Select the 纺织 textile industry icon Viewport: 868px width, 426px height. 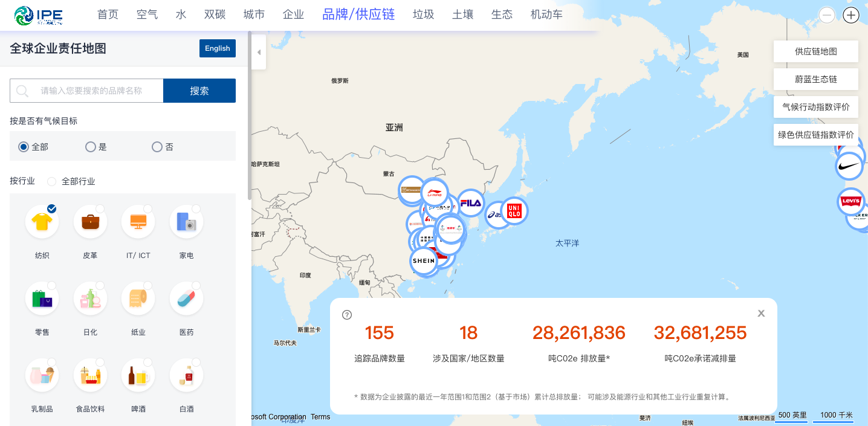pos(42,222)
